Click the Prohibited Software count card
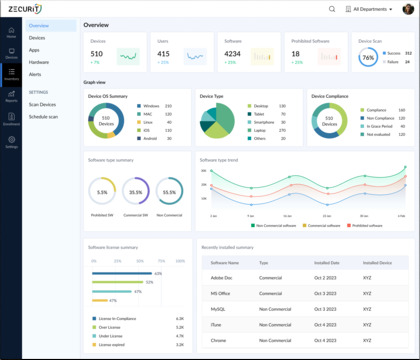 [316, 52]
